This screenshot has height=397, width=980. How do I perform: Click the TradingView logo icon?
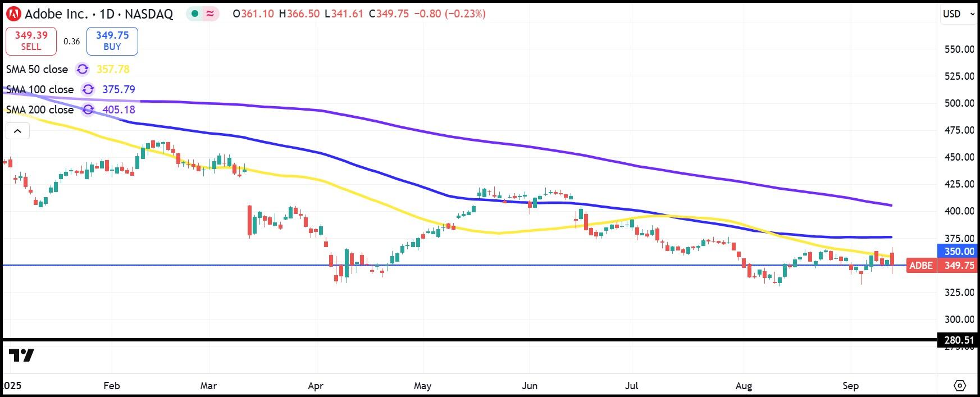(x=21, y=355)
